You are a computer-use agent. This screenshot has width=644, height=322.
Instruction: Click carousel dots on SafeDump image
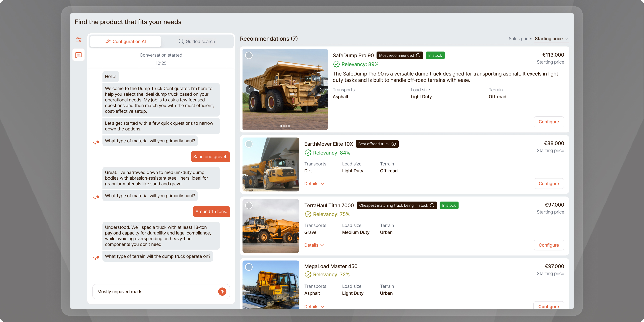[x=285, y=126]
